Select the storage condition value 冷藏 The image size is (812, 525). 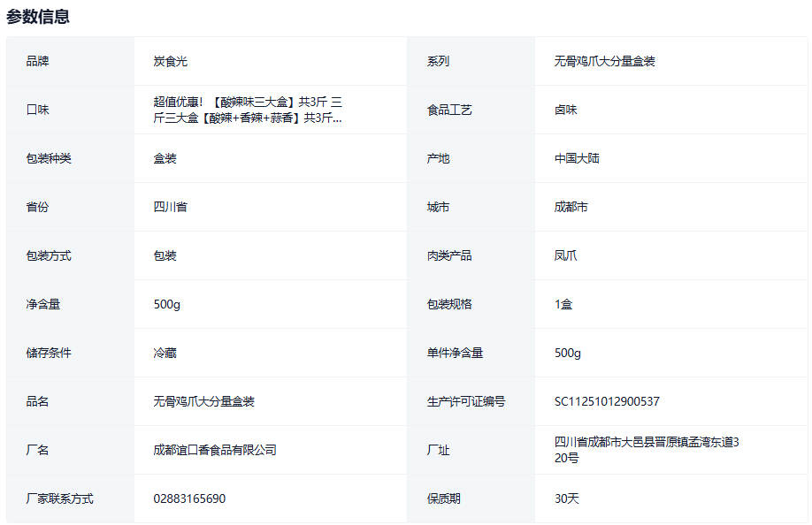point(165,353)
